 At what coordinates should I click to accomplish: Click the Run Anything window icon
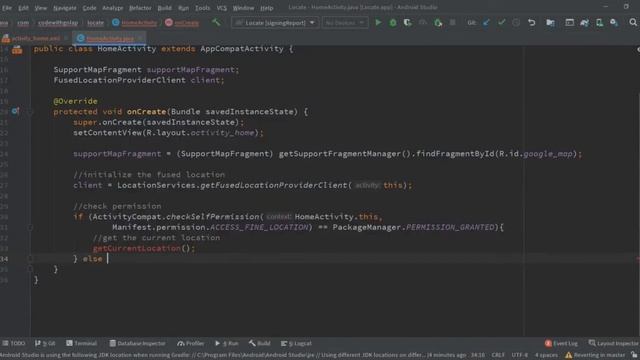pyautogui.click(x=569, y=22)
